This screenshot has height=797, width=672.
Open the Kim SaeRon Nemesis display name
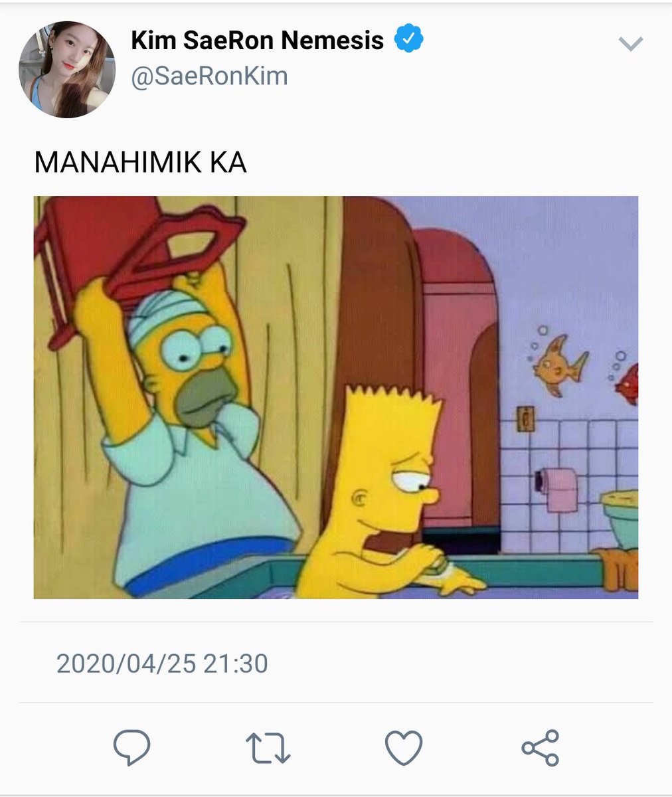point(258,41)
